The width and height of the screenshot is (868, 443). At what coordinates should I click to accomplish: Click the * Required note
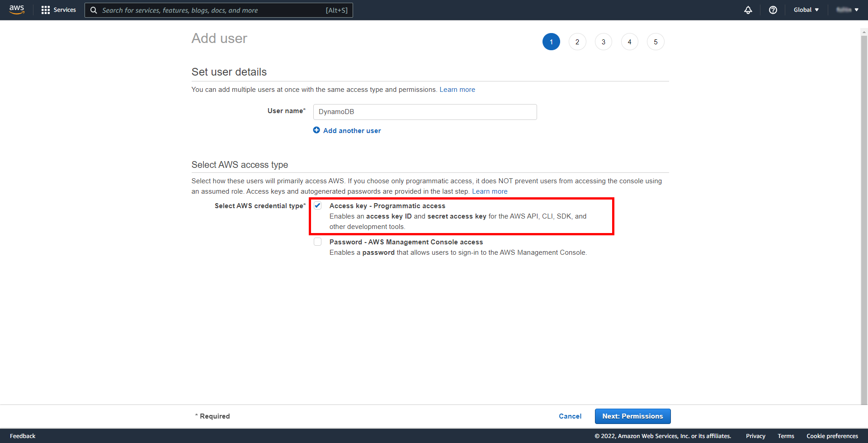click(x=212, y=416)
